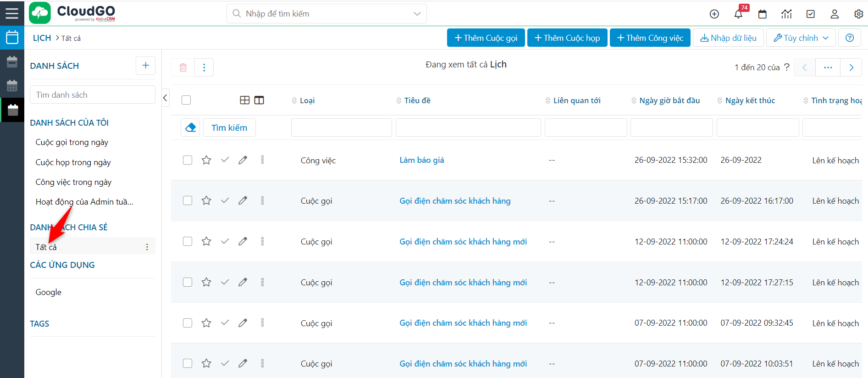Open the hamburger main menu

[x=12, y=13]
